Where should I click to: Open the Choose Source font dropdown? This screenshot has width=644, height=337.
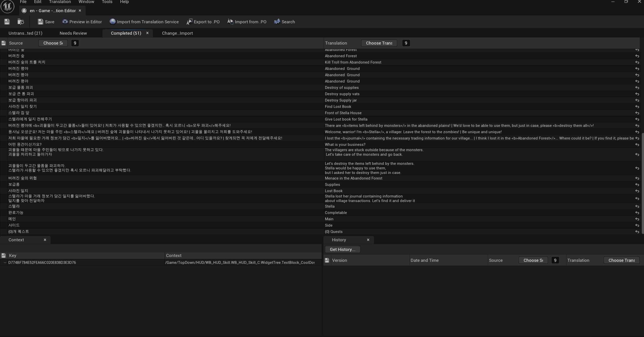point(53,43)
